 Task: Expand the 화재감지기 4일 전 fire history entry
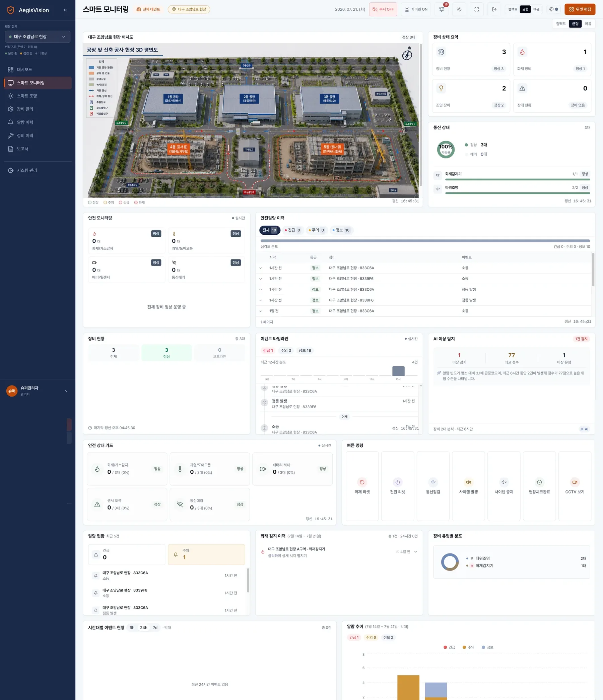click(416, 552)
